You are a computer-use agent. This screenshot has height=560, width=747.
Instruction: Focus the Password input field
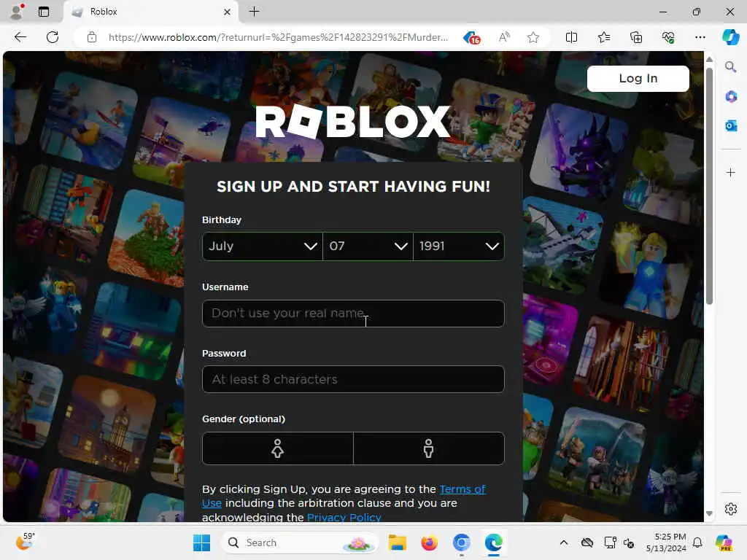pyautogui.click(x=353, y=379)
